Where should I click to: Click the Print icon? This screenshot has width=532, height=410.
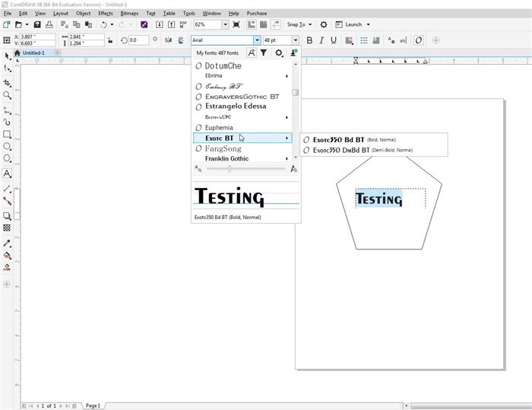coord(49,24)
